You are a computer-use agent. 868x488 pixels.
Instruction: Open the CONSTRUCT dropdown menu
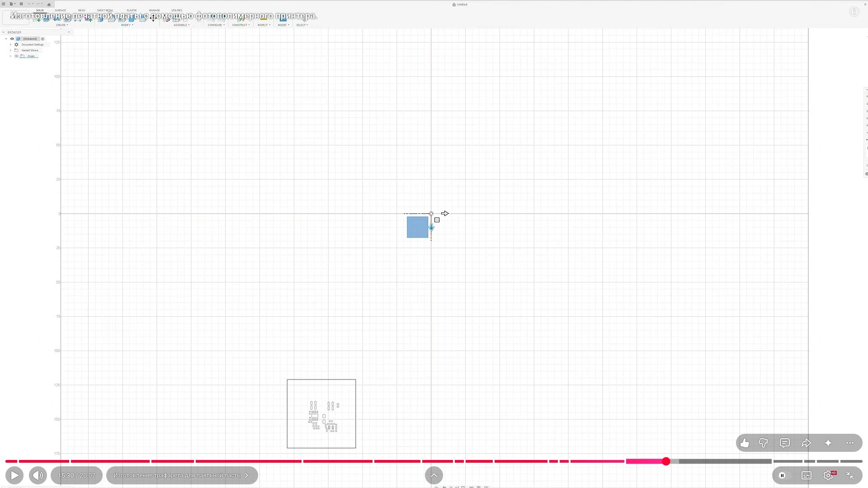(241, 25)
